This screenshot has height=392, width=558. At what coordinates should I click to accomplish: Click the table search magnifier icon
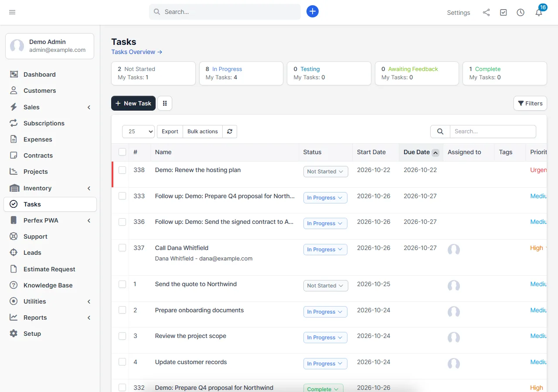[440, 132]
